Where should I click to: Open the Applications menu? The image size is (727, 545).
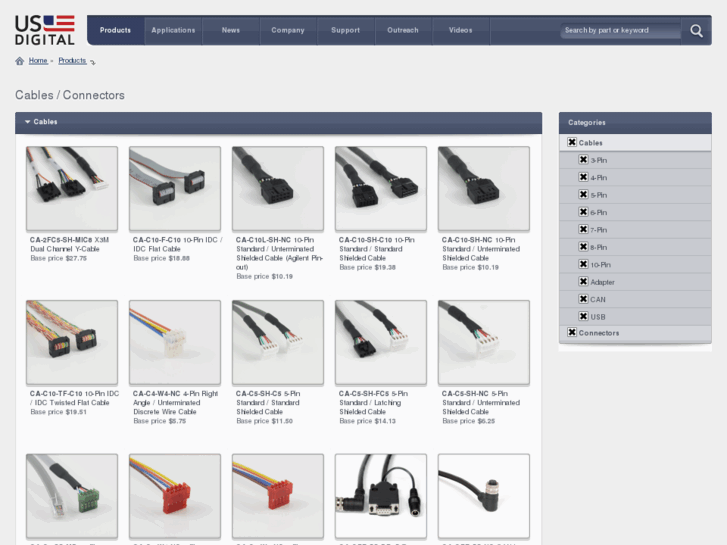tap(173, 30)
